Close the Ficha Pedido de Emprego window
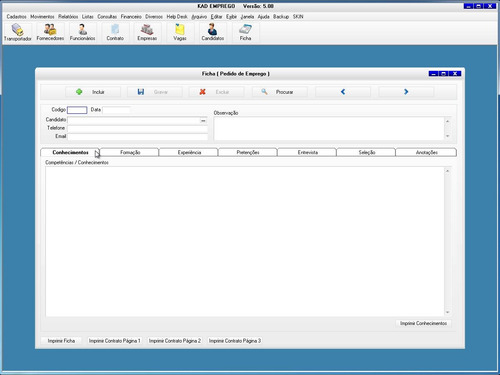Screen dimensions: 500x375 coord(455,74)
